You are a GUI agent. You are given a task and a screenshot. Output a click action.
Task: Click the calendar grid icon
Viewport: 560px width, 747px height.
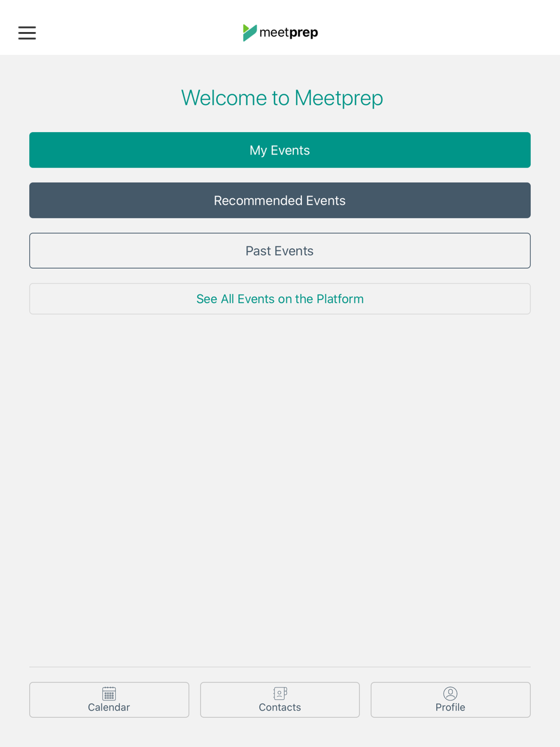coord(109,693)
